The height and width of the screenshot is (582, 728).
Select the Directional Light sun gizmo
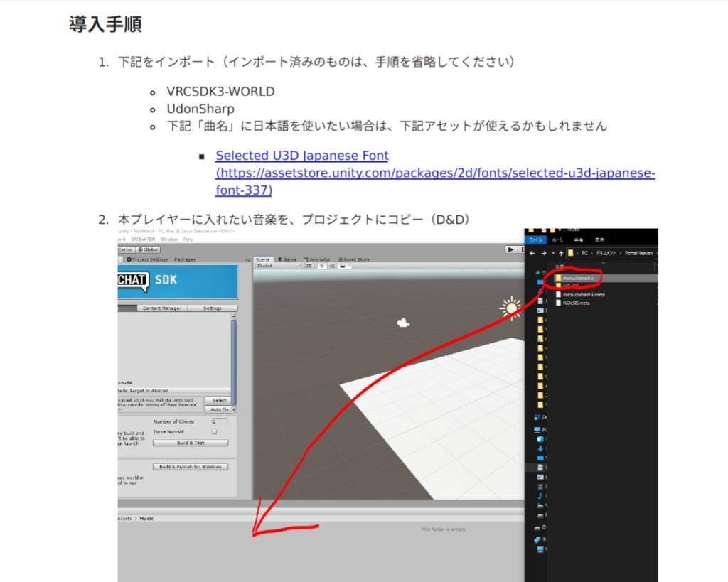(x=512, y=310)
